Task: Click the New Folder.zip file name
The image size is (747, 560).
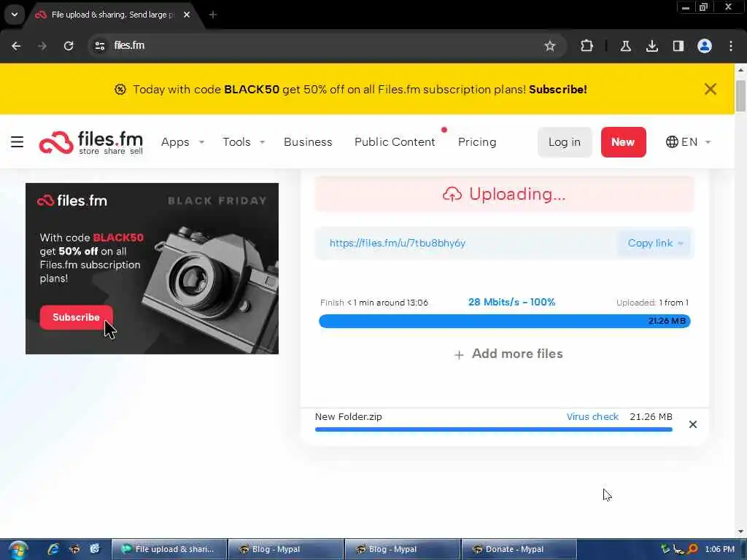Action: pyautogui.click(x=348, y=416)
